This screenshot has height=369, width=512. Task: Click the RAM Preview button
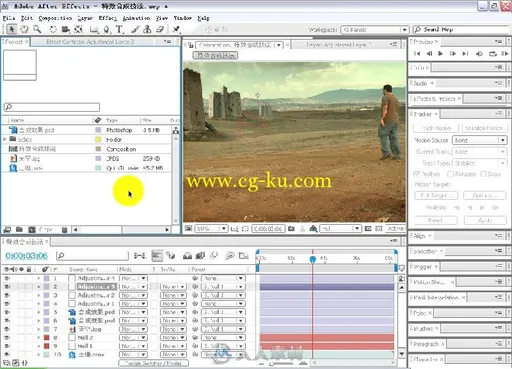pos(505,53)
